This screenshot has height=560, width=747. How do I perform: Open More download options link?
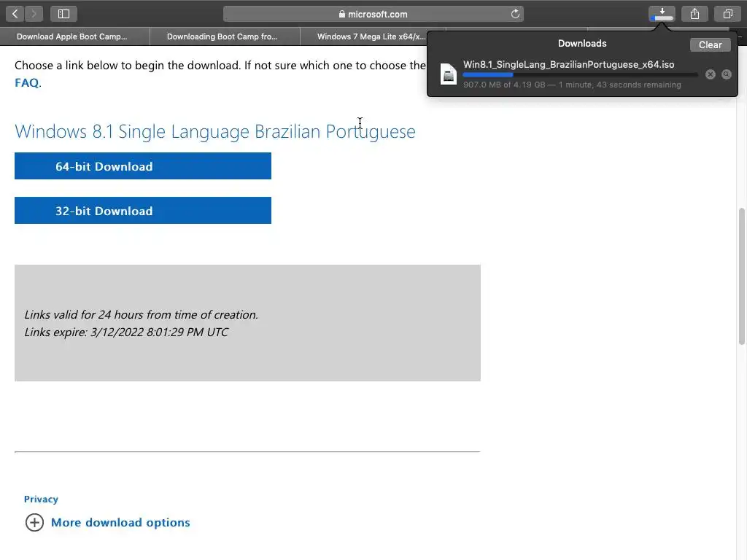point(120,522)
